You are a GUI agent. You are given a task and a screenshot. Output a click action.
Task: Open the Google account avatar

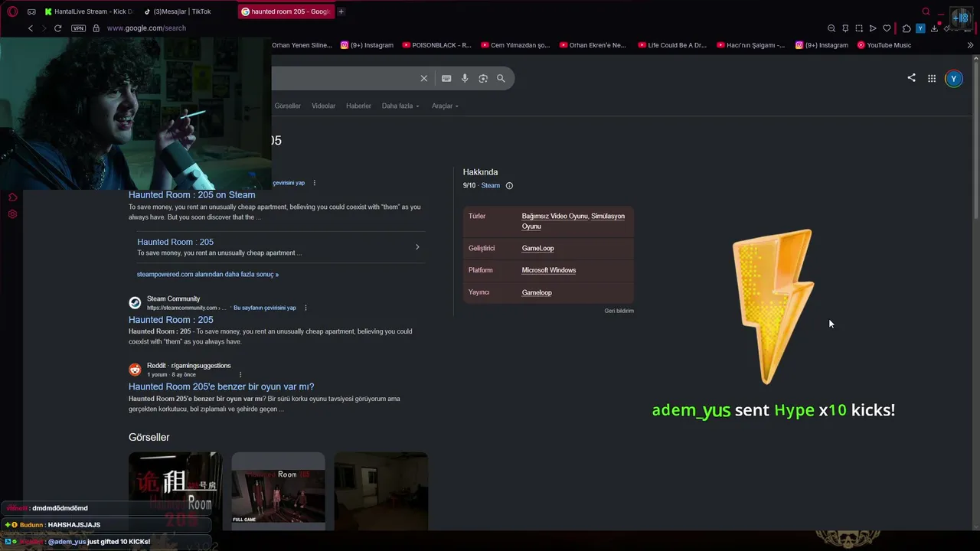coord(953,78)
